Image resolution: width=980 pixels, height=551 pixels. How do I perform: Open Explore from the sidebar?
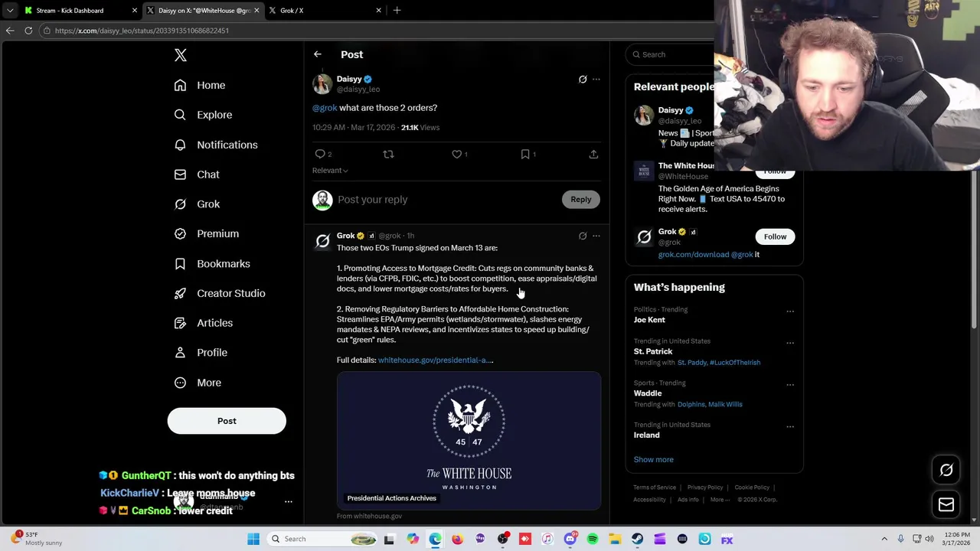coord(203,115)
